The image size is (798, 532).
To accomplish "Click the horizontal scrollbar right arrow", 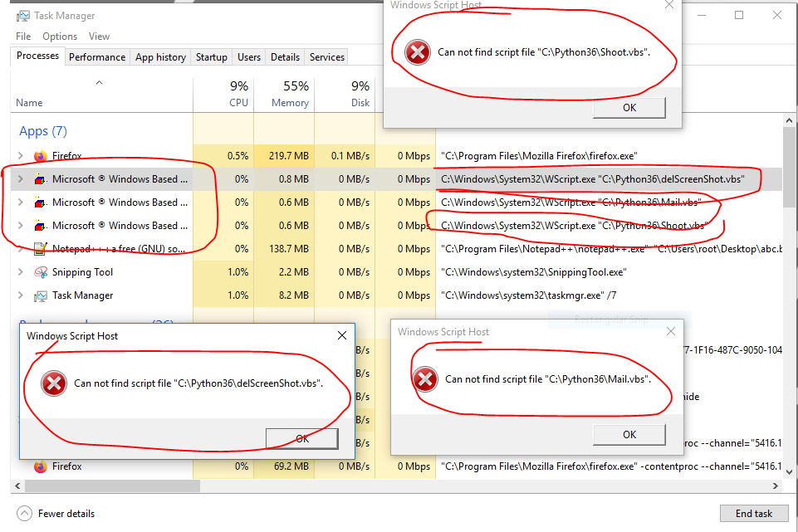I will 775,486.
